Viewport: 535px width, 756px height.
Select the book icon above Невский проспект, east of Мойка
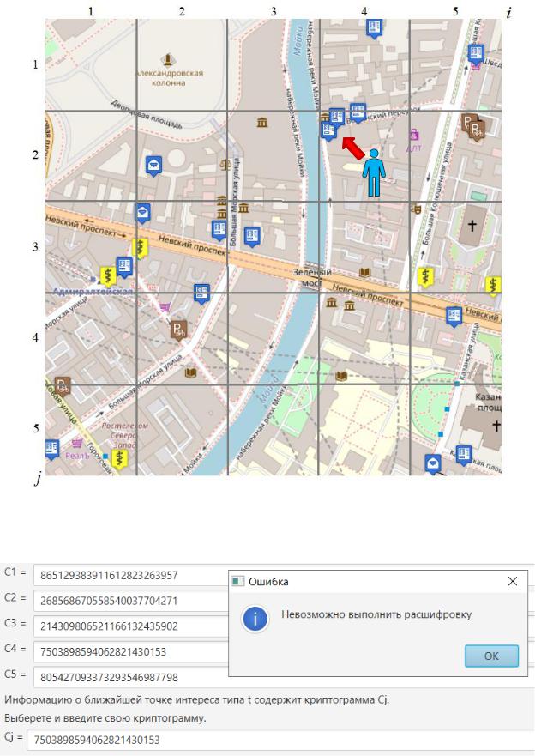click(x=365, y=273)
